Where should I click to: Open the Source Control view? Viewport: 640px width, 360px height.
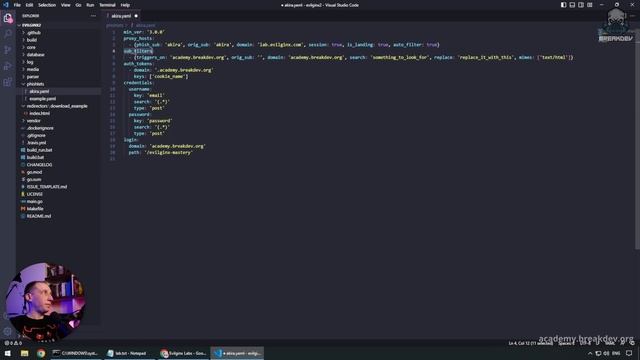[8, 50]
